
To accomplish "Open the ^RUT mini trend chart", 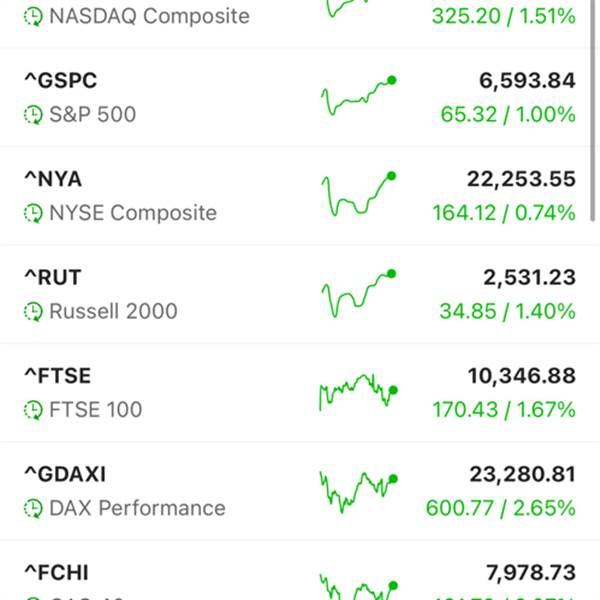I will coord(359,292).
